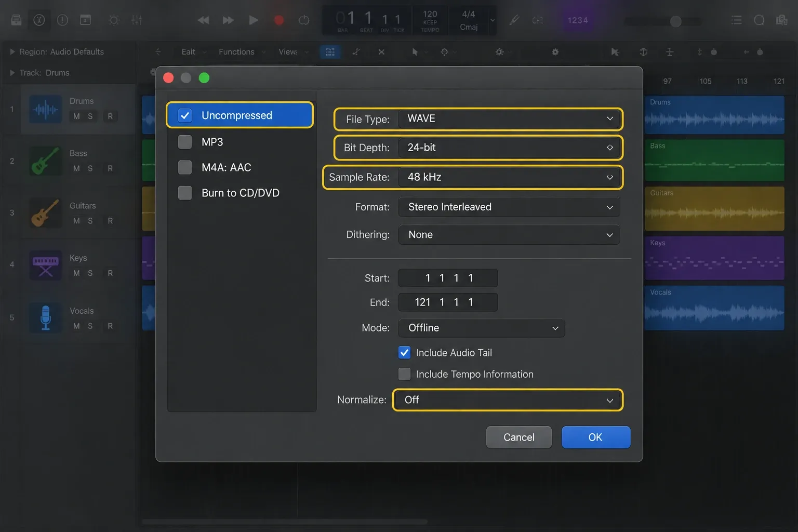
Task: Click the purple 1234 count-in button
Action: tap(578, 20)
